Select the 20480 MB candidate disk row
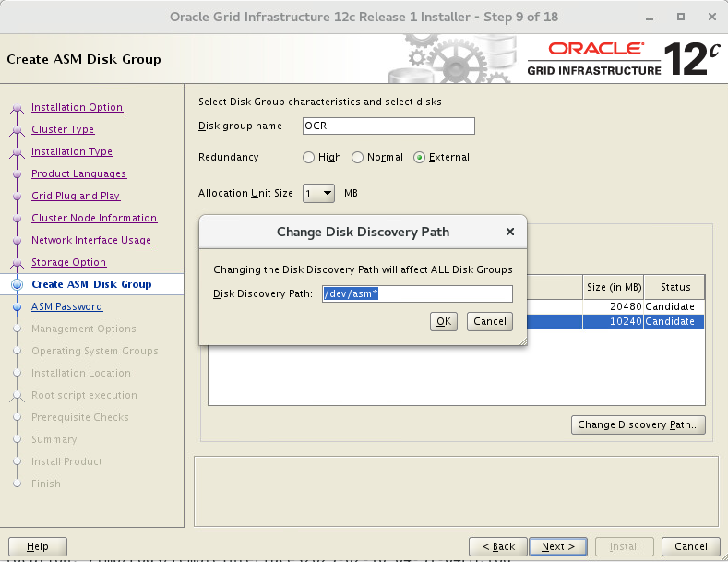 point(615,306)
